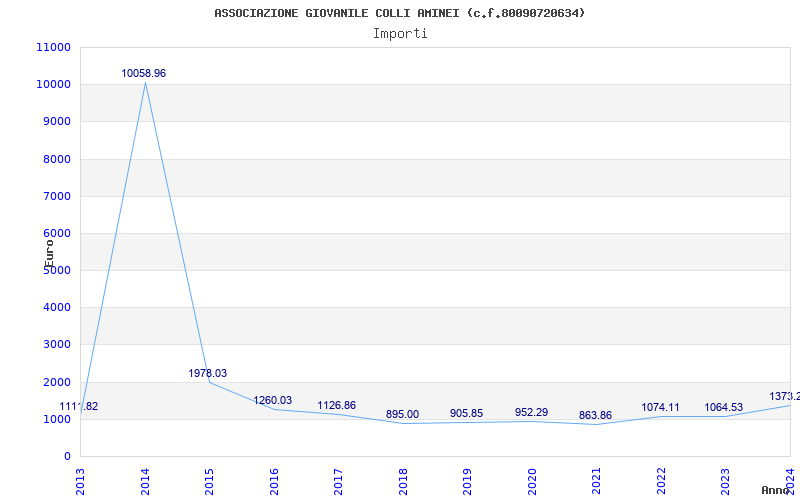Click the Importi subtitle
800x500 pixels.
click(x=400, y=34)
